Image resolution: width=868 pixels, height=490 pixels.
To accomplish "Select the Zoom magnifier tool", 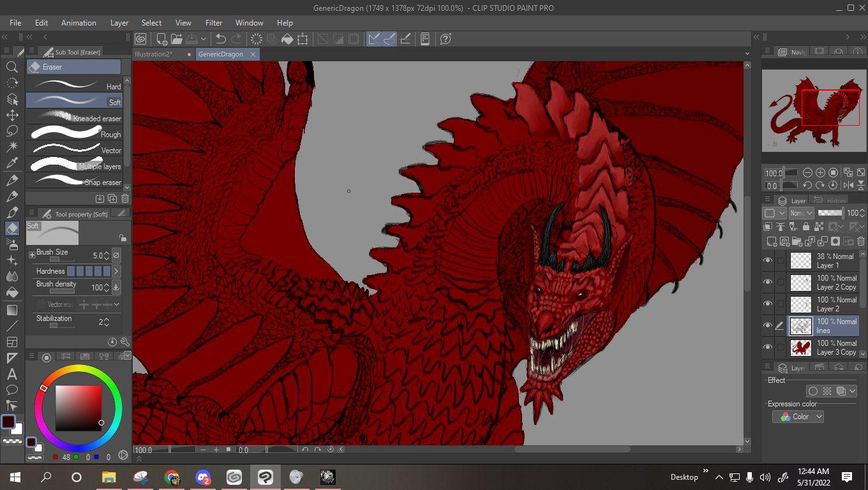I will 11,67.
